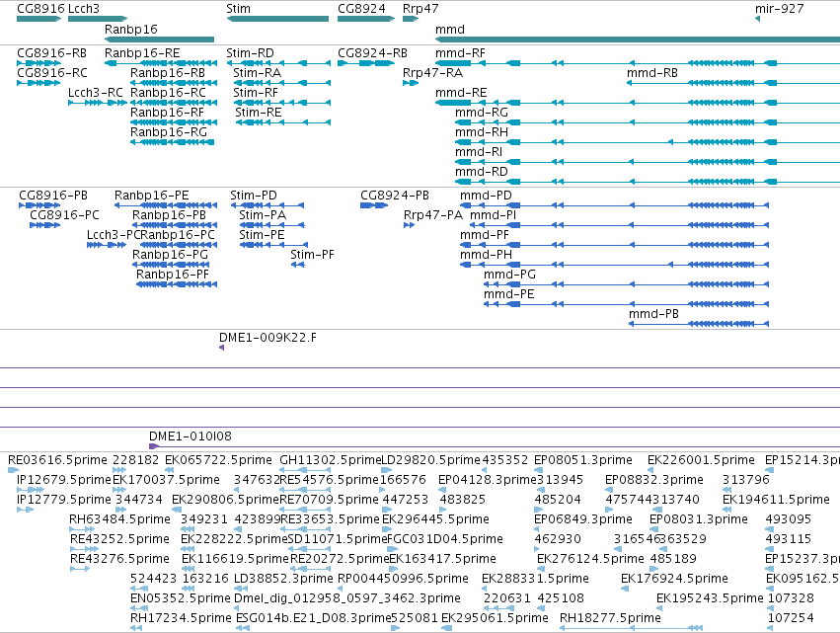Select EST EK065722.5prime
The image size is (840, 633).
[218, 460]
